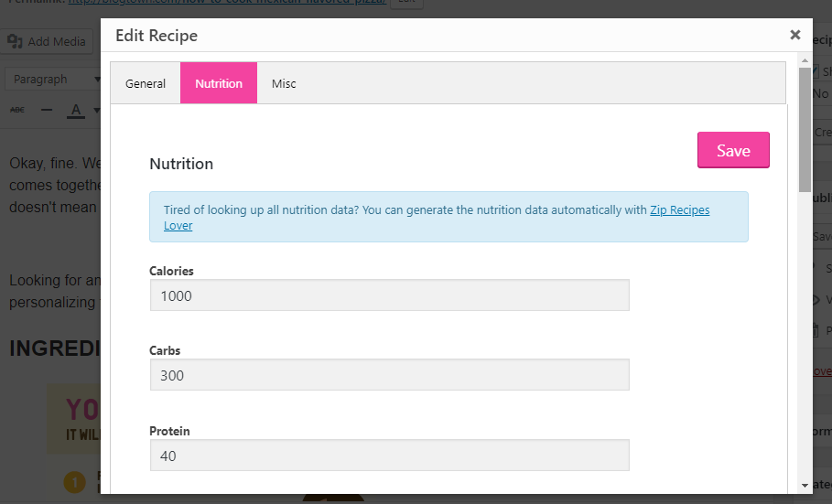The image size is (832, 504).
Task: Click the dialog scrollbar up arrow
Action: (x=805, y=60)
